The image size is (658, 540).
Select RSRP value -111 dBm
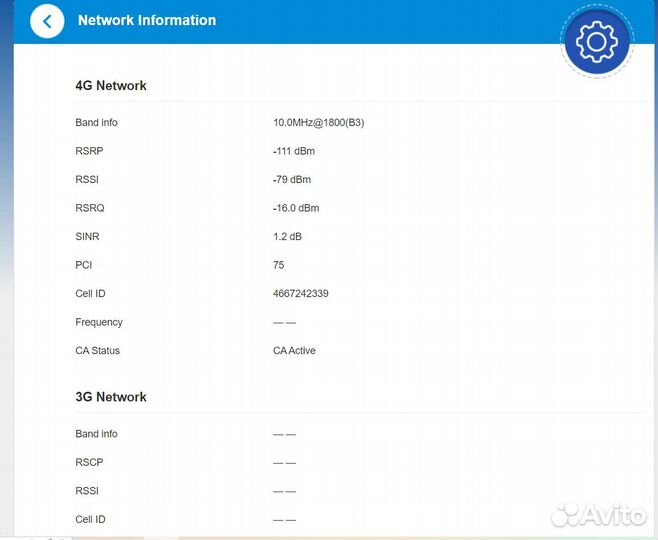[294, 151]
